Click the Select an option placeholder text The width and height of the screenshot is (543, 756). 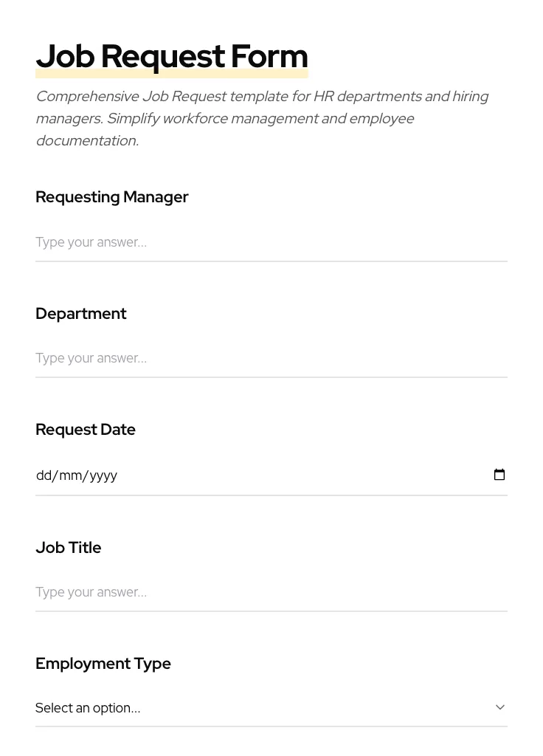click(88, 707)
